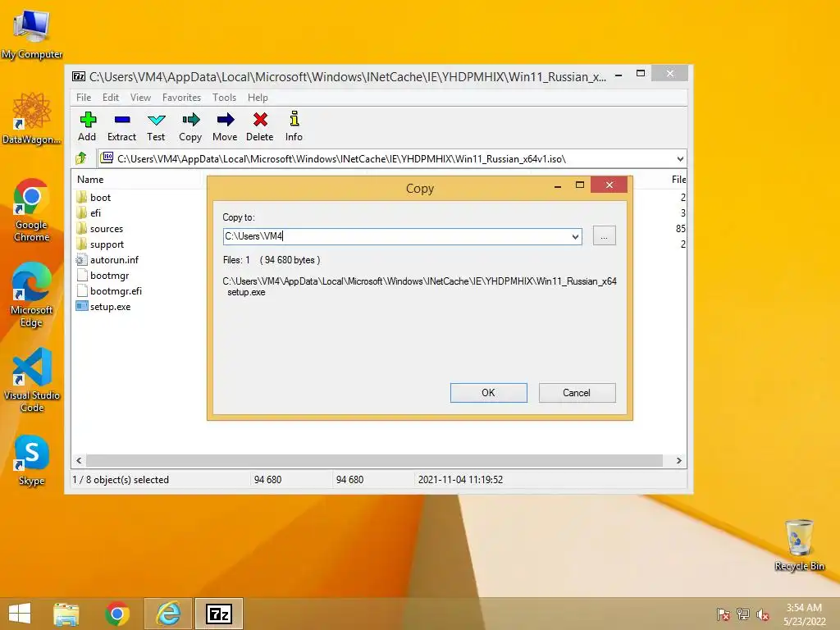Image resolution: width=840 pixels, height=630 pixels.
Task: Open My Computer desktop icon
Action: tap(32, 33)
